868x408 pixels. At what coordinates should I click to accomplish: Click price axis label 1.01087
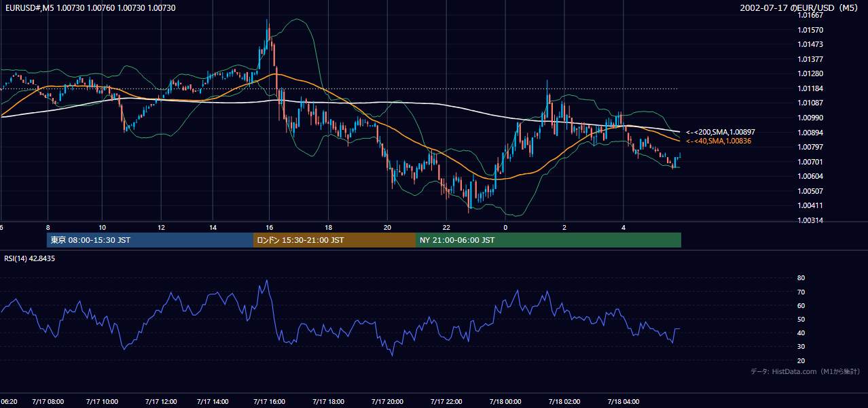pos(810,103)
